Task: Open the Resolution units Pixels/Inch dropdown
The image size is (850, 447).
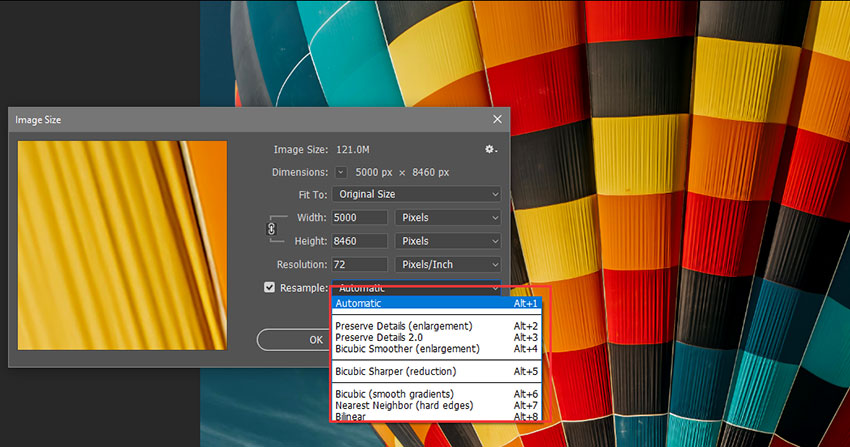Action: [448, 264]
